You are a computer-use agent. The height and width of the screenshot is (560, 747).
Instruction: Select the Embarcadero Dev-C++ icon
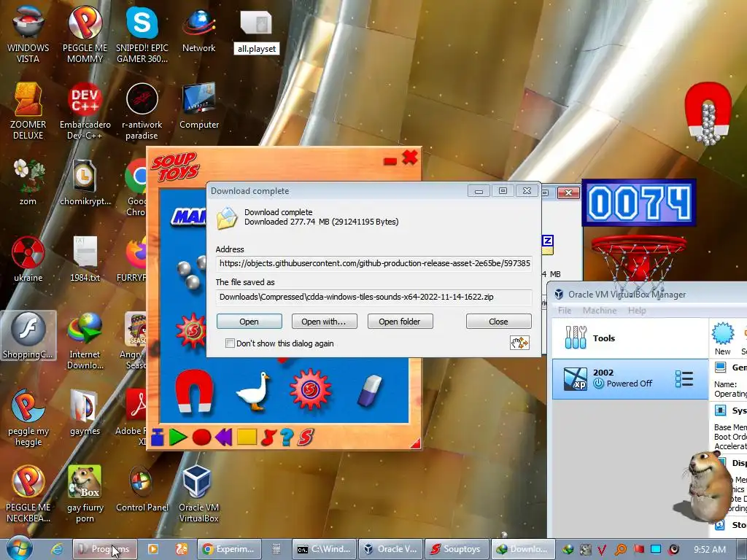pyautogui.click(x=85, y=111)
